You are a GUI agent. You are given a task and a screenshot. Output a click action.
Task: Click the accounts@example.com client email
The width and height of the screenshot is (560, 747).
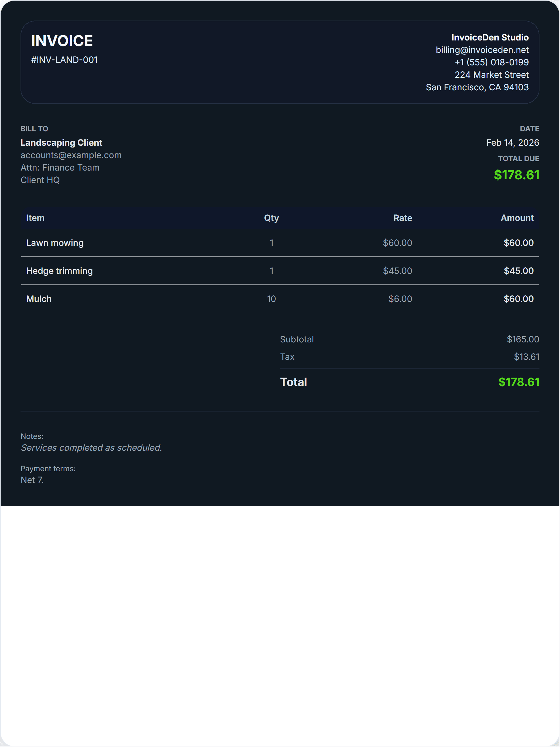71,155
